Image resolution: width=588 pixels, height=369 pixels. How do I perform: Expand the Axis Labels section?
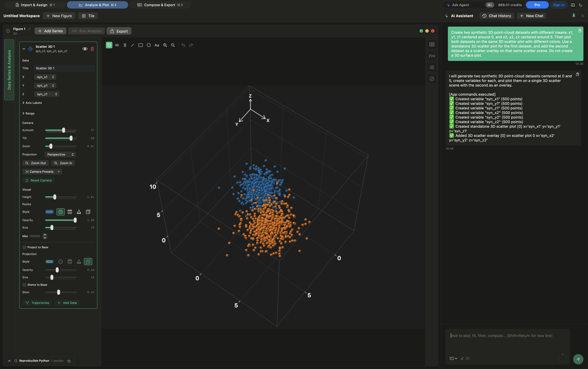pos(32,103)
